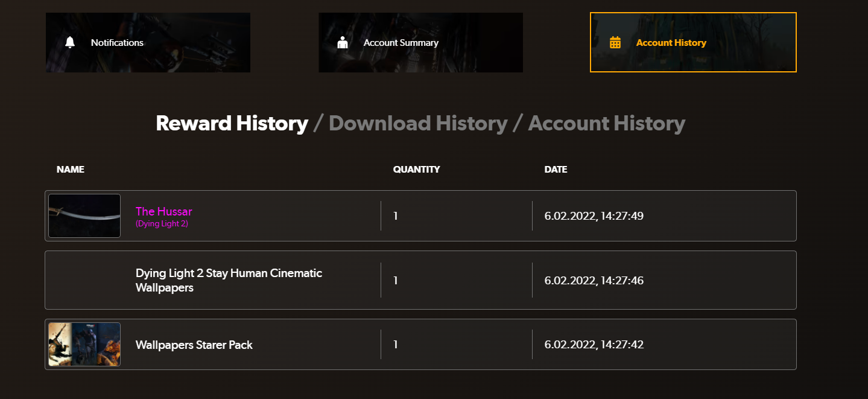Show the Reward History section

click(232, 123)
